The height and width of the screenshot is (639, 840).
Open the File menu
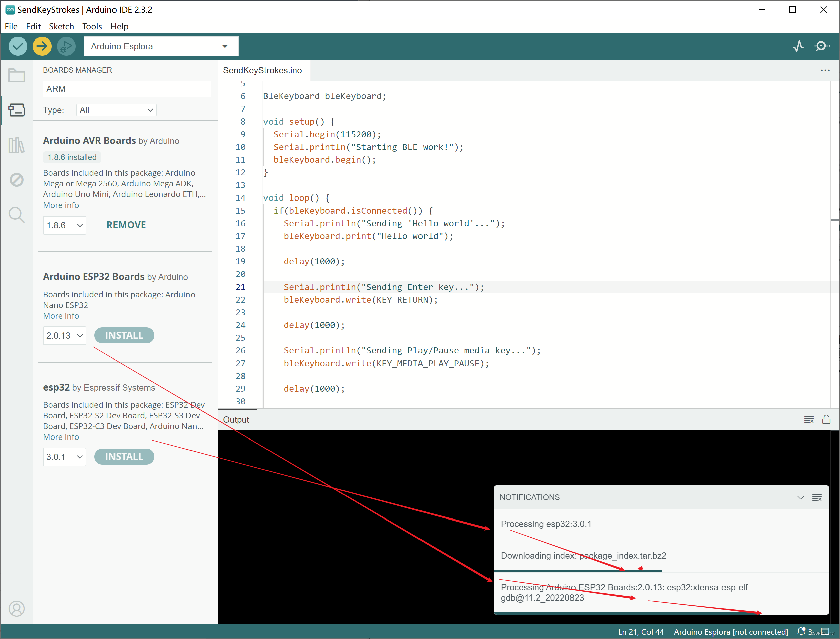[x=11, y=26]
